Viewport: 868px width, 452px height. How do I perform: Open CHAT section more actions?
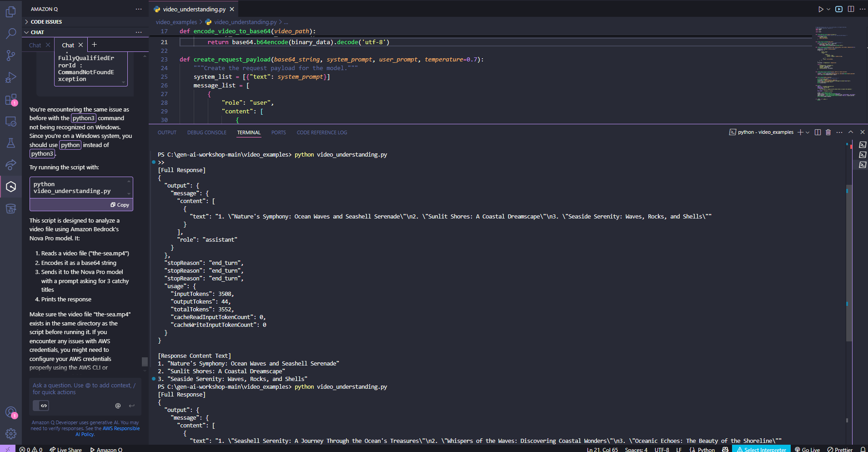tap(139, 32)
